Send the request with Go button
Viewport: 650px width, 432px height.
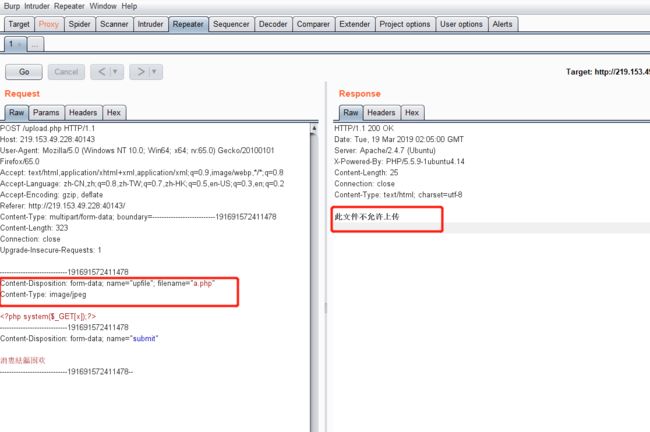click(x=24, y=72)
